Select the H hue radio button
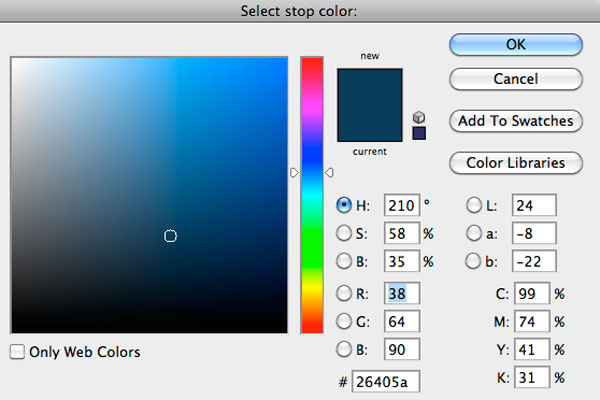 (x=344, y=205)
